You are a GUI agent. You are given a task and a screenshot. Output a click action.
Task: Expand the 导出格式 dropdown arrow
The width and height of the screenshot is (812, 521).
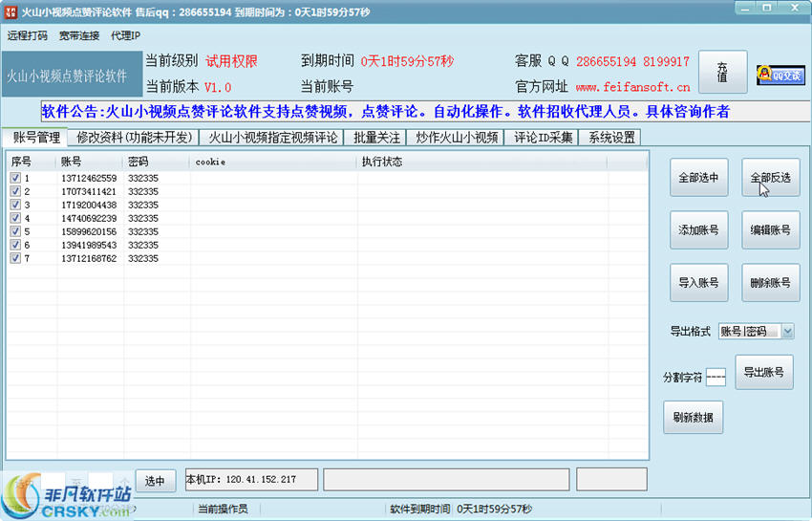pos(788,332)
